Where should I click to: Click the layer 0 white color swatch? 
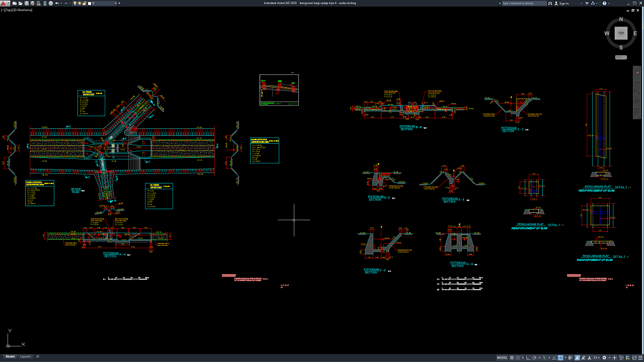coord(90,3)
